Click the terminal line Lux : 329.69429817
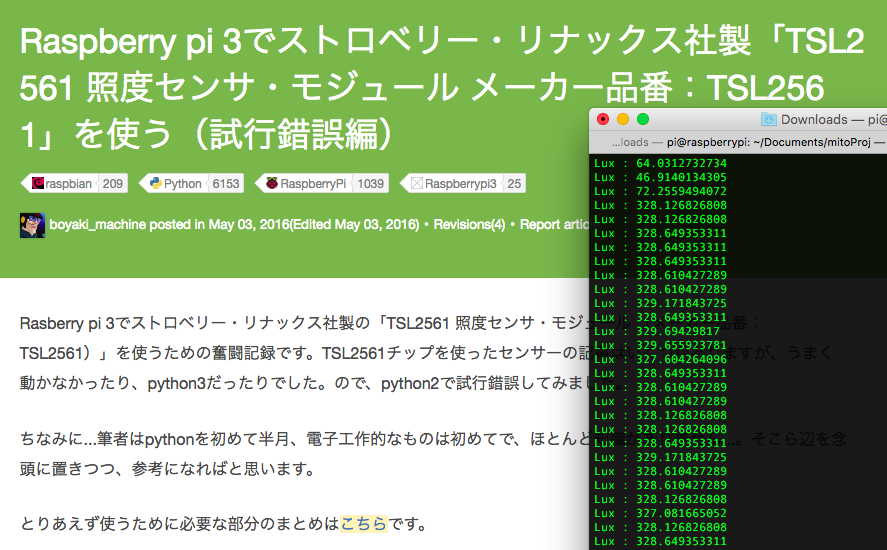Image resolution: width=887 pixels, height=550 pixels. coord(657,331)
